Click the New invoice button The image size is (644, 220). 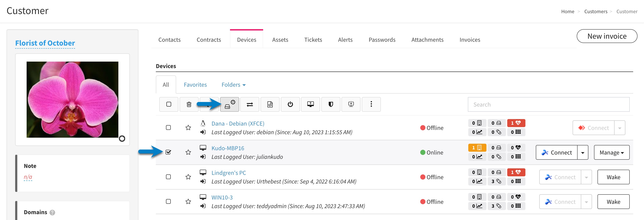point(607,36)
